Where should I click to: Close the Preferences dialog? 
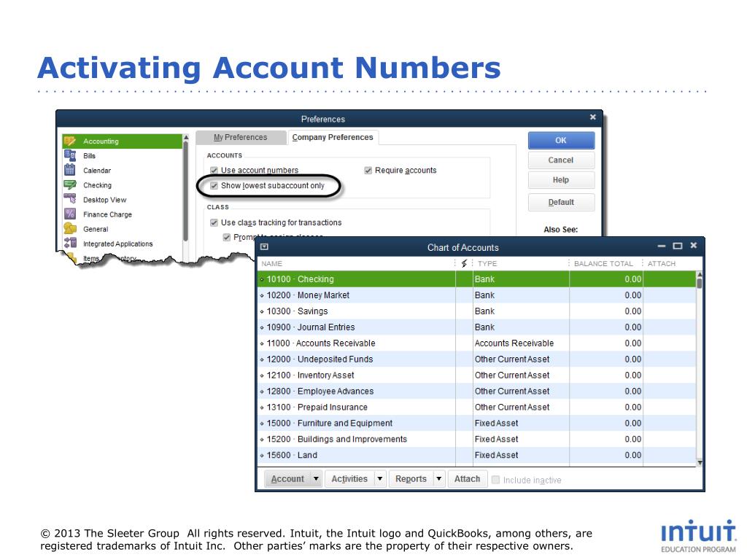[x=592, y=117]
